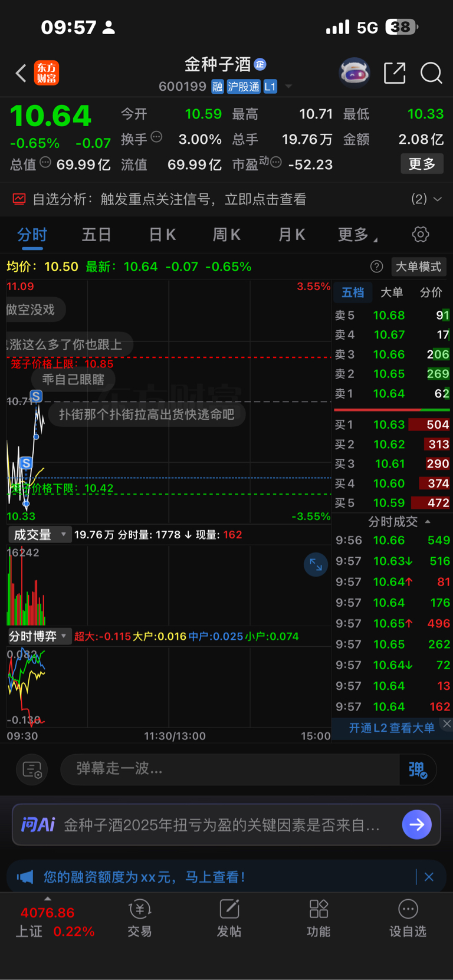Open 功能 in bottom bar
The height and width of the screenshot is (980, 453).
pos(319,919)
